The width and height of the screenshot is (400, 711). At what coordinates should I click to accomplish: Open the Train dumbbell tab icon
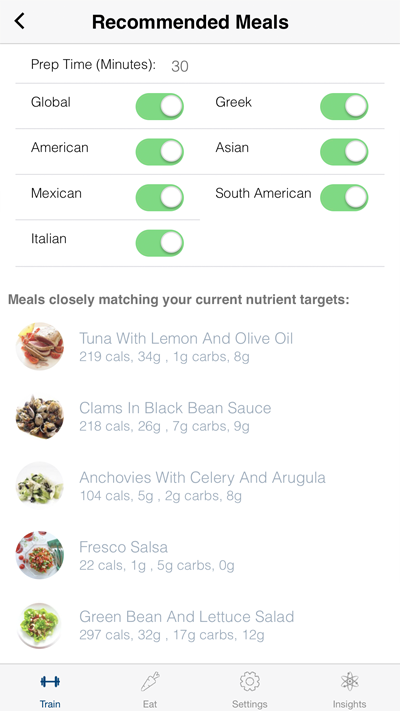click(50, 681)
